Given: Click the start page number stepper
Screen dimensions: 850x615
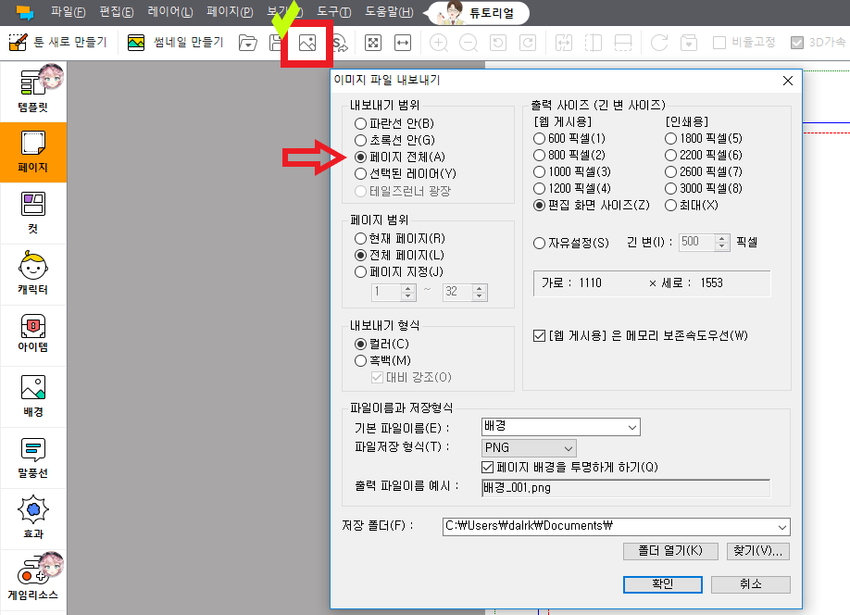Looking at the screenshot, I should pyautogui.click(x=408, y=292).
